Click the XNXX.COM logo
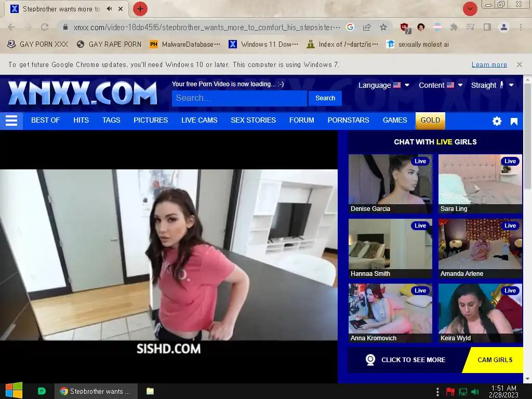This screenshot has width=532, height=399. [x=83, y=92]
